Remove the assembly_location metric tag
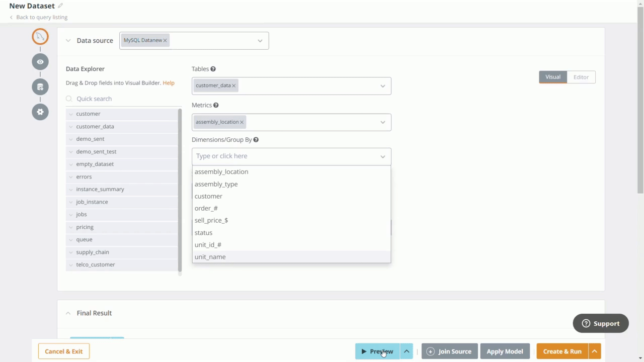Image resolution: width=644 pixels, height=362 pixels. tap(242, 122)
